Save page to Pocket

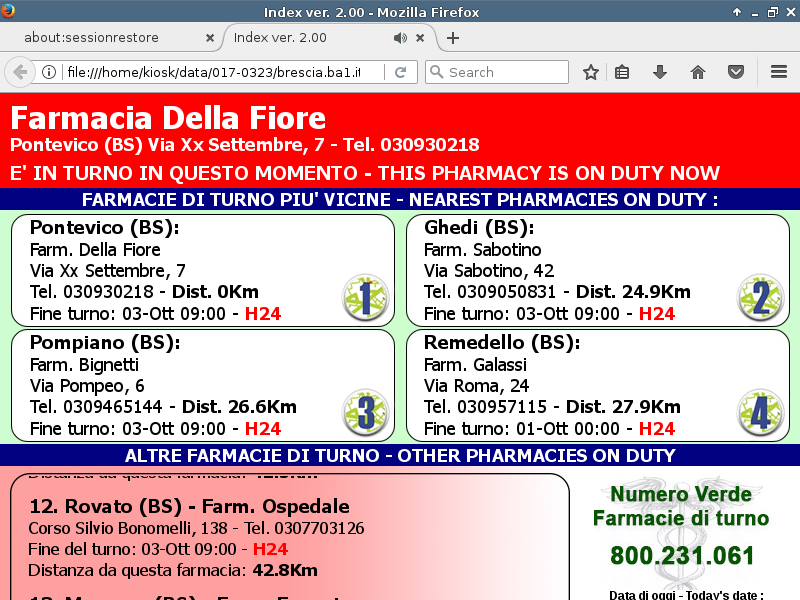735,72
